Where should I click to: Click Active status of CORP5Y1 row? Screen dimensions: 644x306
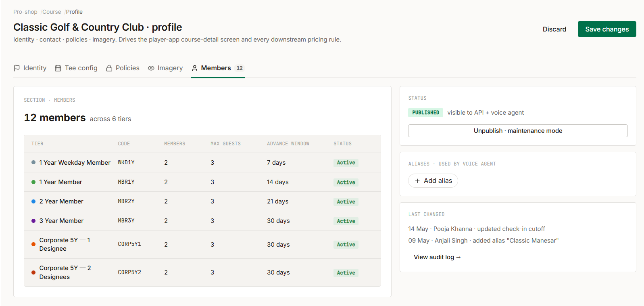click(346, 245)
